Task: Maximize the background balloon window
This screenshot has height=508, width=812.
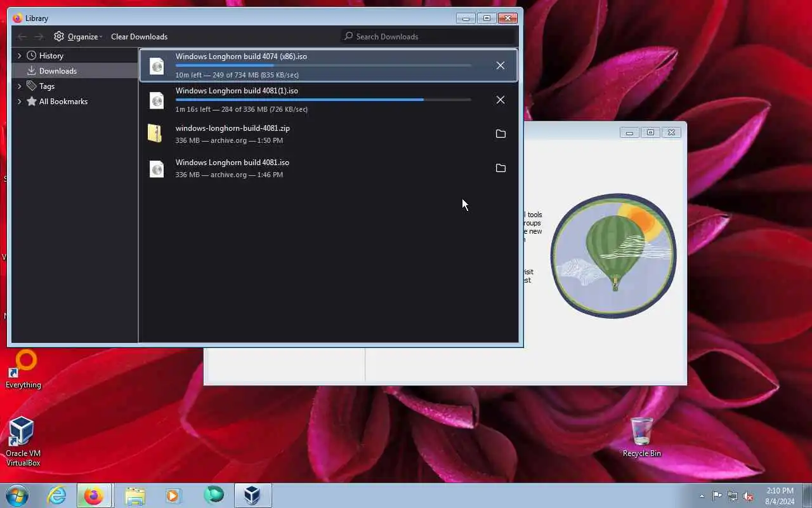Action: click(x=650, y=132)
